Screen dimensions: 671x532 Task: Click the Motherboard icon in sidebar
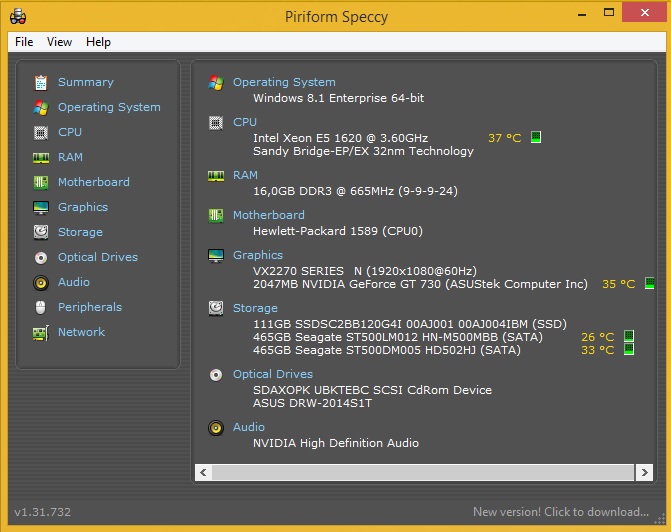pos(41,182)
